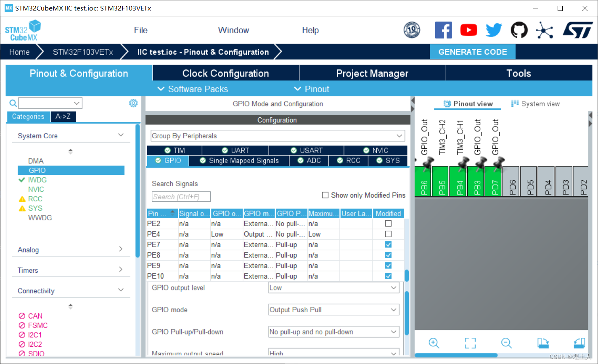The width and height of the screenshot is (598, 364).
Task: Switch to the A->Z tab
Action: 63,116
